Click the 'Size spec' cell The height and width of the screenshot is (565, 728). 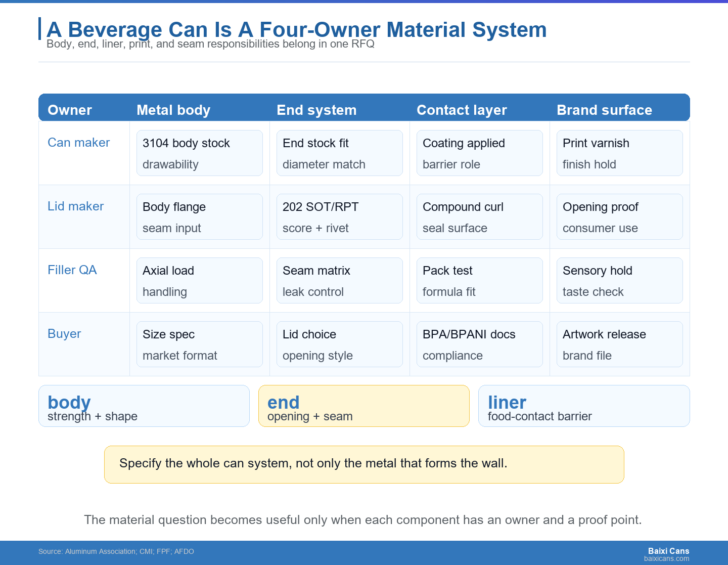coord(200,344)
